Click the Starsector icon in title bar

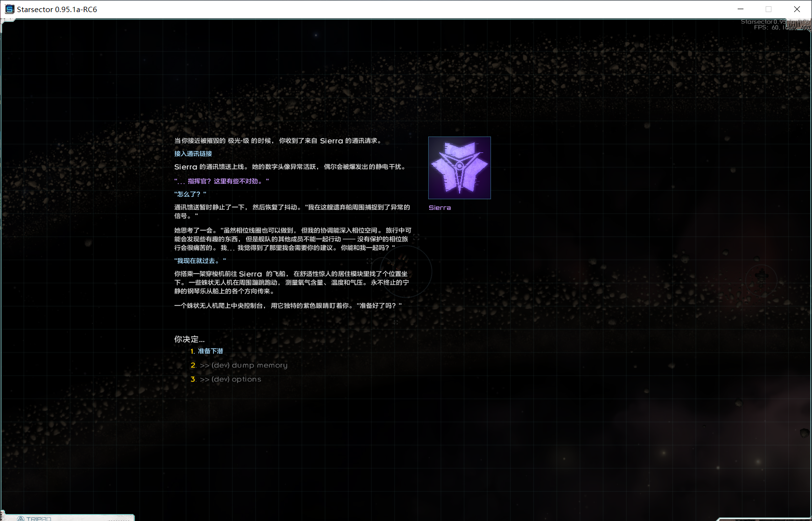(x=9, y=9)
